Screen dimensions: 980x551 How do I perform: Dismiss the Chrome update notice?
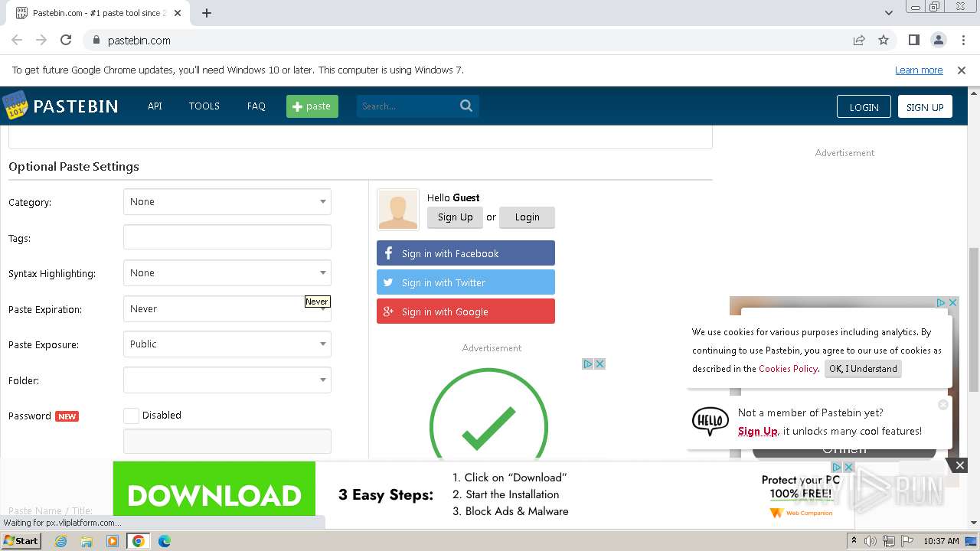(962, 70)
